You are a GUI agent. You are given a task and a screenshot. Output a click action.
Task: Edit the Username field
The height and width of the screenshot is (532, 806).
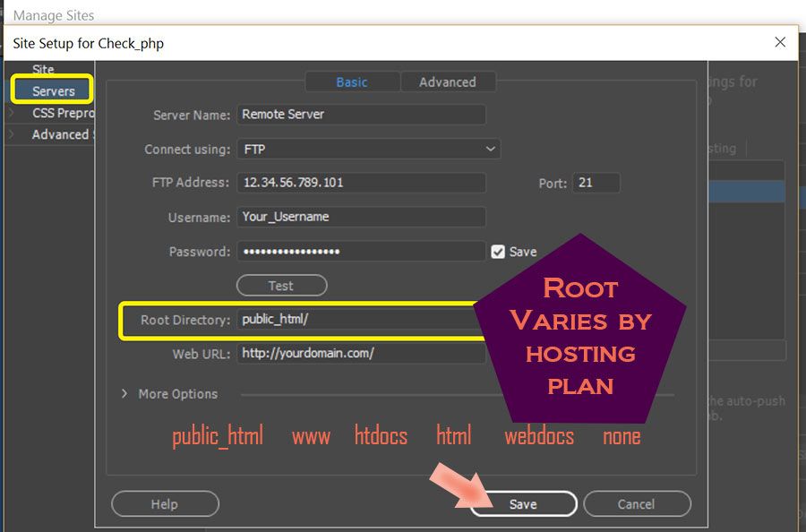coord(362,217)
